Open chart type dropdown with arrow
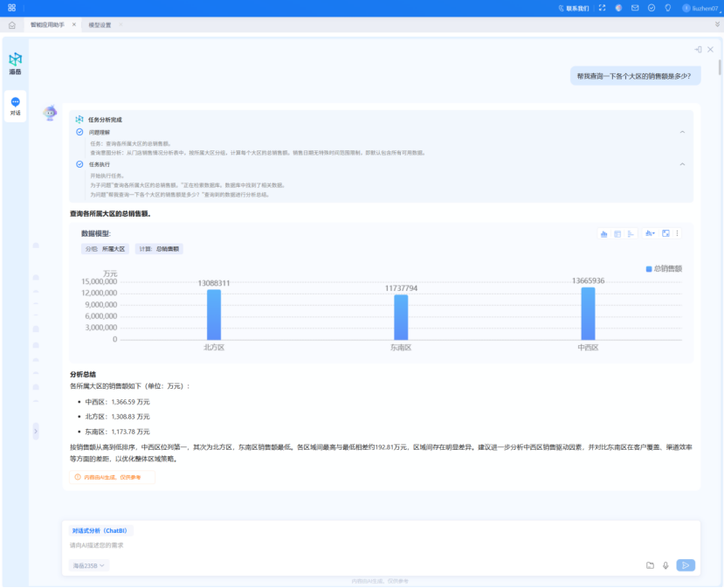The width and height of the screenshot is (724, 588). [x=650, y=233]
